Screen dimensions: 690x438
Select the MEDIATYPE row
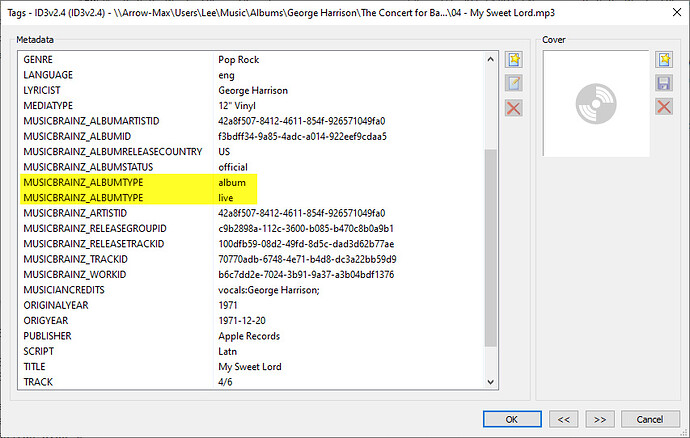pos(251,106)
